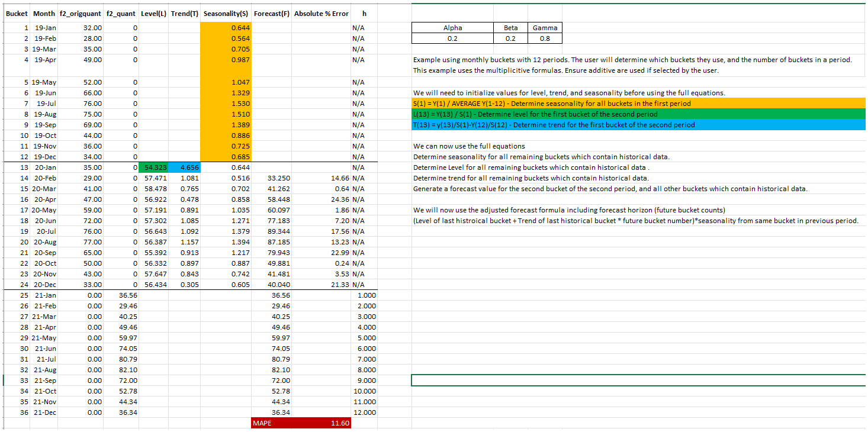
Task: Click Forecast column value 80.79 for 21-Jul
Action: tap(272, 359)
